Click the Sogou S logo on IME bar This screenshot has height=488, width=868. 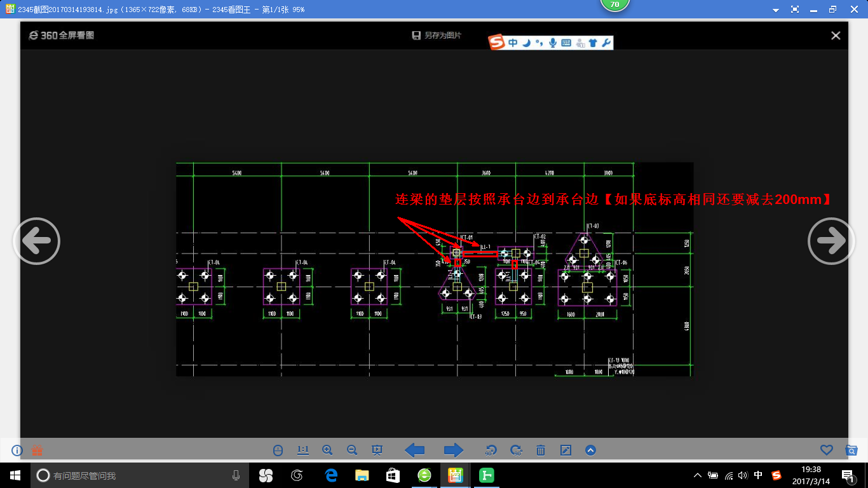[496, 43]
